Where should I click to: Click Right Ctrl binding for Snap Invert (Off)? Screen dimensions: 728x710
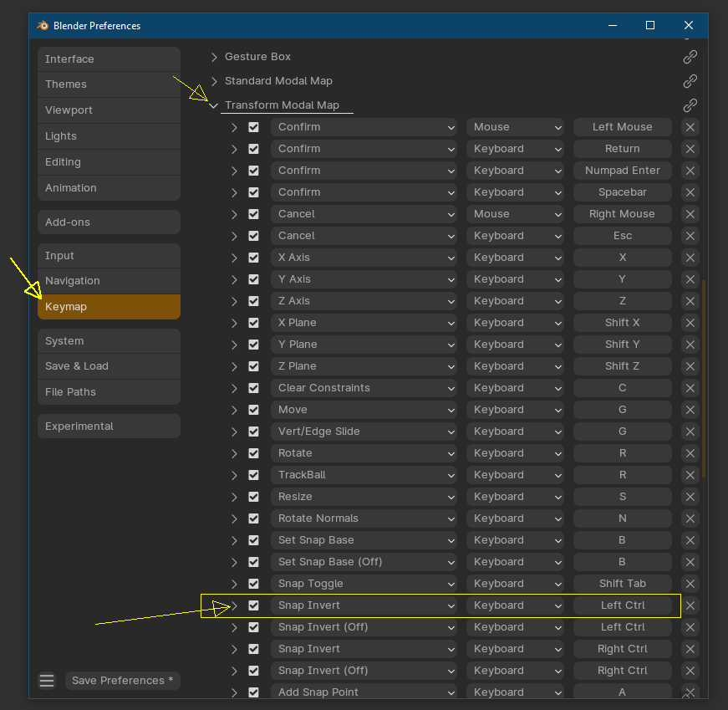coord(623,671)
